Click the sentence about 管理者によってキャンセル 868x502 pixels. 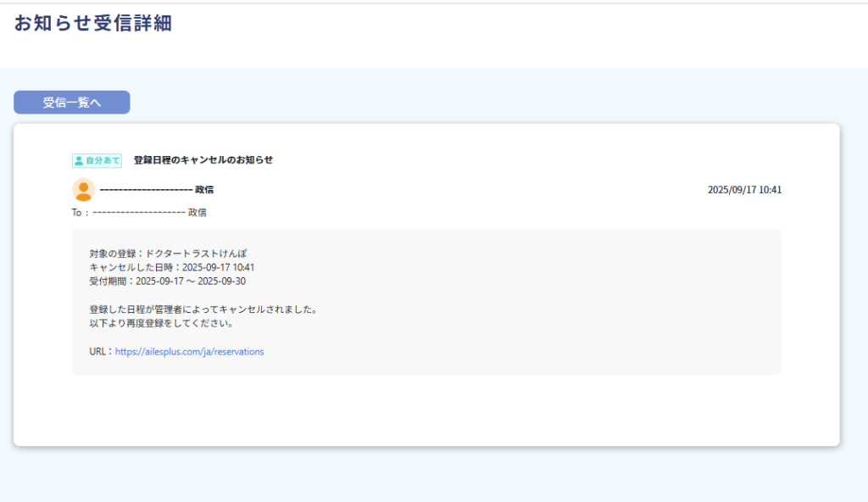point(203,310)
